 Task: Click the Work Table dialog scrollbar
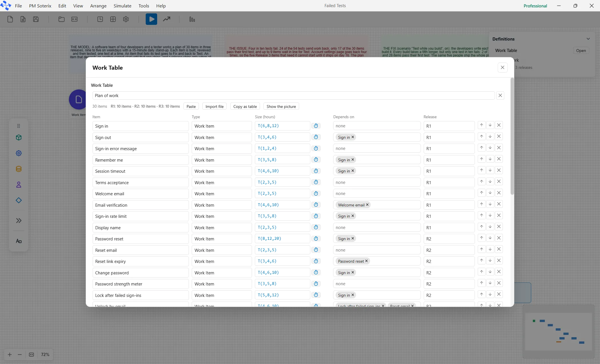tap(512, 136)
